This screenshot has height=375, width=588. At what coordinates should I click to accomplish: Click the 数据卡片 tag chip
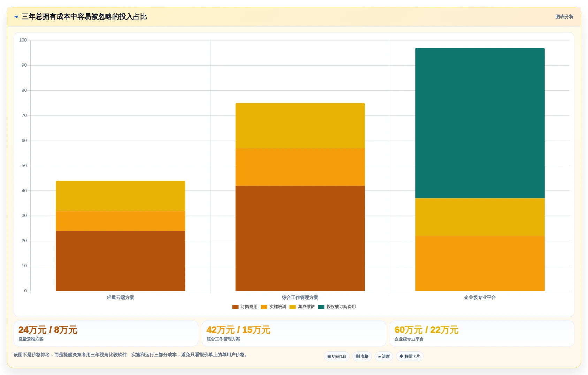click(x=410, y=356)
